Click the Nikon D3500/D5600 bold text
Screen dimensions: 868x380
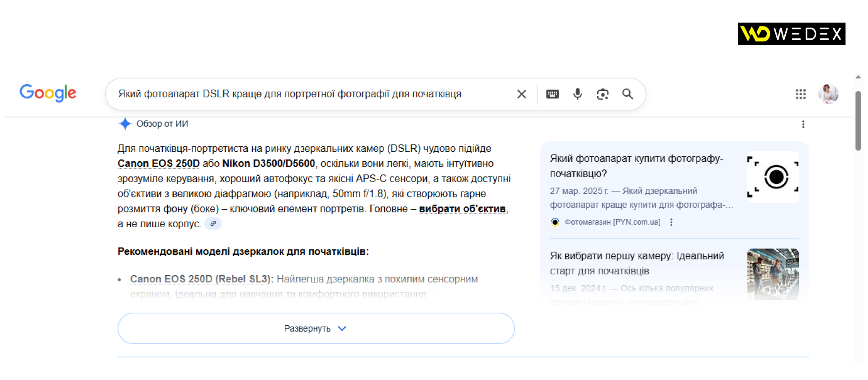pyautogui.click(x=269, y=164)
